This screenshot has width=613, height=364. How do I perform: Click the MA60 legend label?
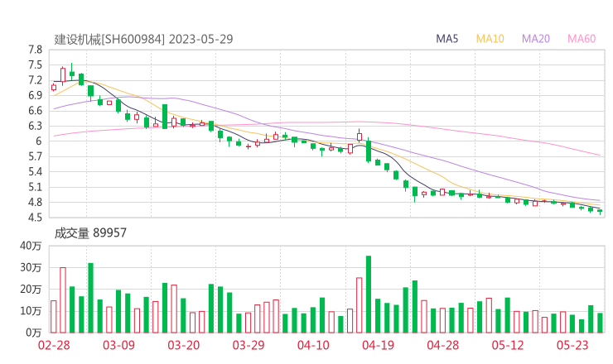[x=582, y=39]
